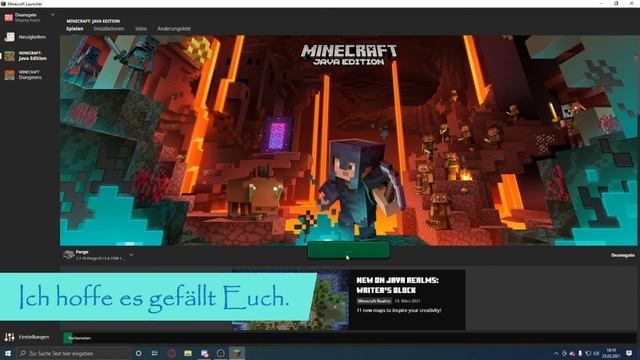640x360 pixels.
Task: Switch to the Änderungsliste tab
Action: (x=174, y=29)
